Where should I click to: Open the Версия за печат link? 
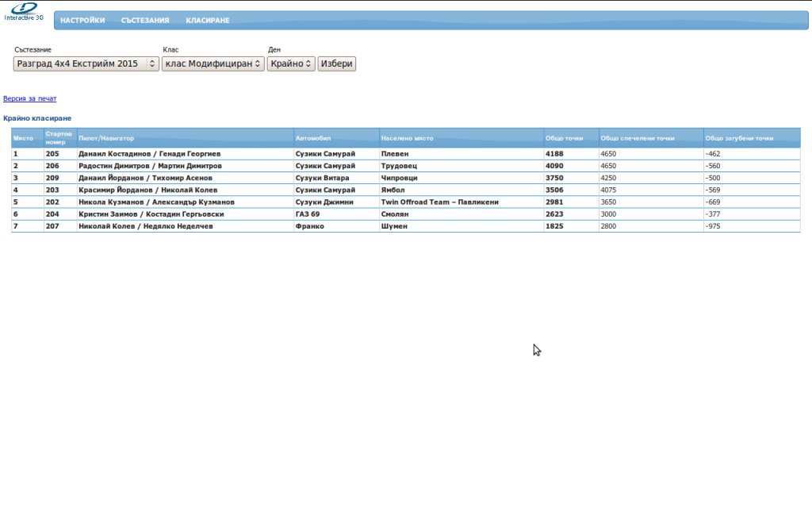click(x=30, y=99)
